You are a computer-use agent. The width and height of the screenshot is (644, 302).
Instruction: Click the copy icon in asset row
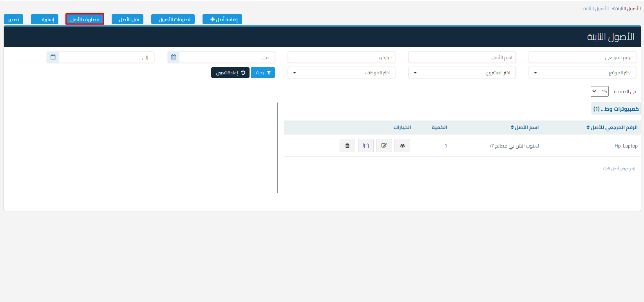click(365, 146)
